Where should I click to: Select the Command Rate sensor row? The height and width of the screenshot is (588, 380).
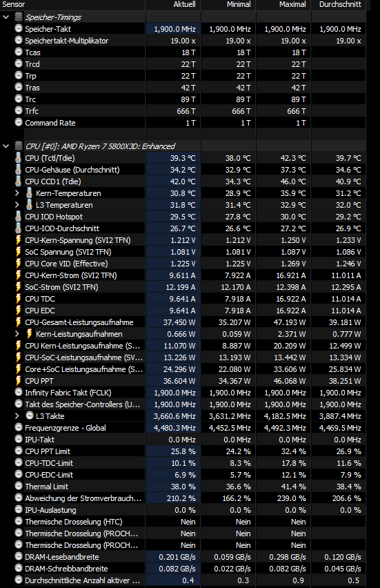(x=183, y=123)
